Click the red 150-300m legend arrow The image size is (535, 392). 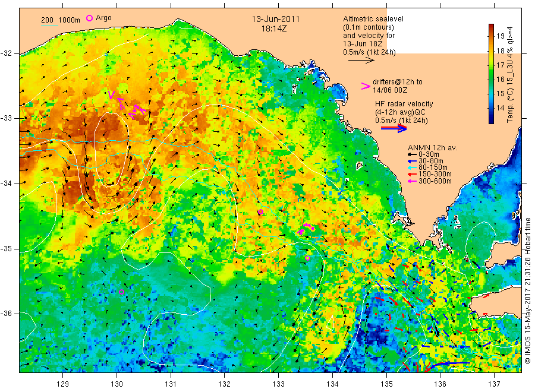click(x=412, y=175)
